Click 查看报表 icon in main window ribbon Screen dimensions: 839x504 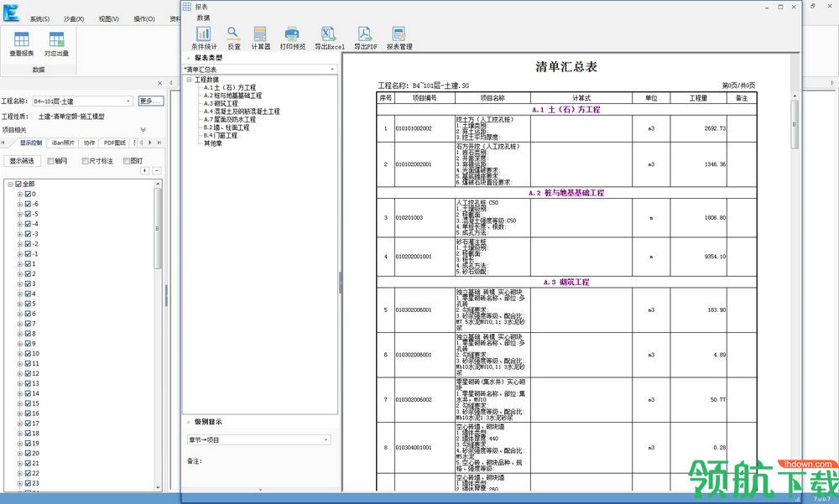coord(22,44)
